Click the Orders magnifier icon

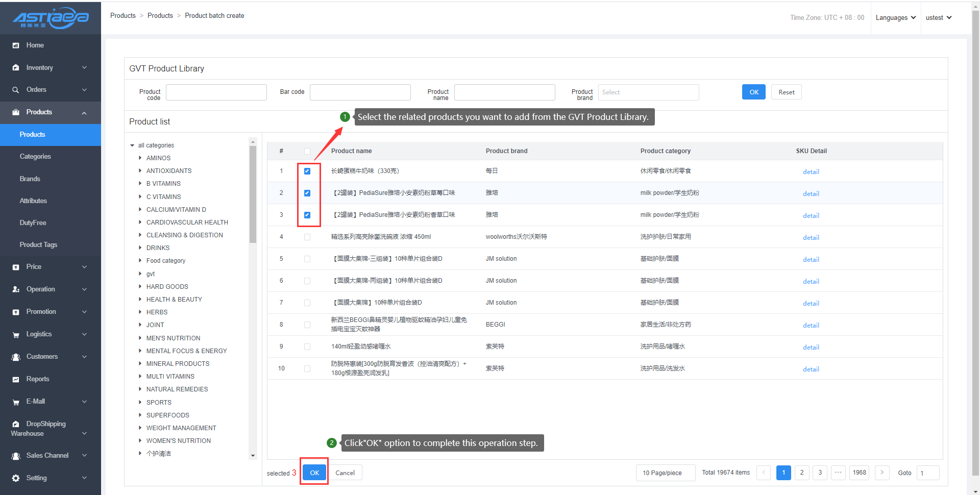click(16, 90)
